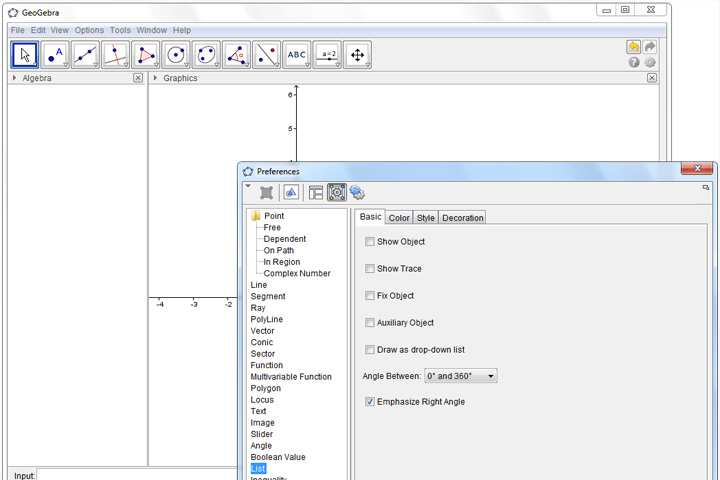Screen dimensions: 720x480
Task: Select the Move Graphics View tool
Action: pyautogui.click(x=357, y=55)
